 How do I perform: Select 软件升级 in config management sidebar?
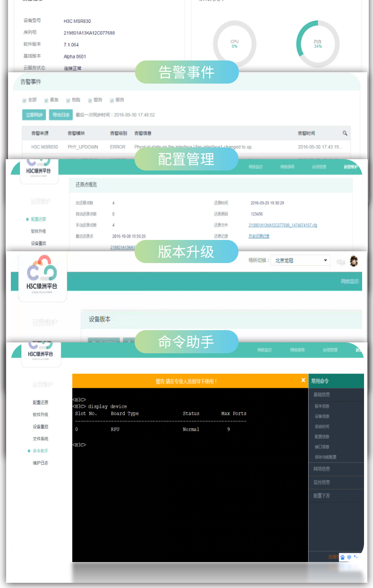click(39, 231)
